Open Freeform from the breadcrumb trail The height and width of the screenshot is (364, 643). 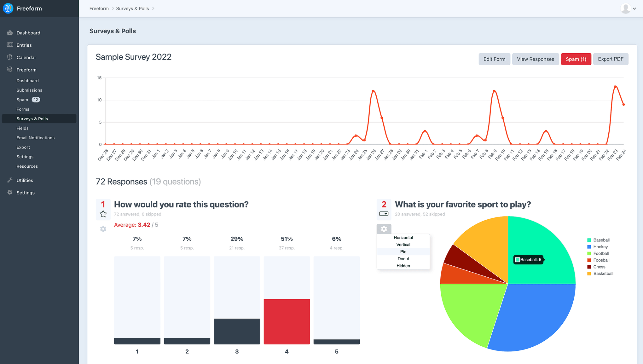pos(99,9)
